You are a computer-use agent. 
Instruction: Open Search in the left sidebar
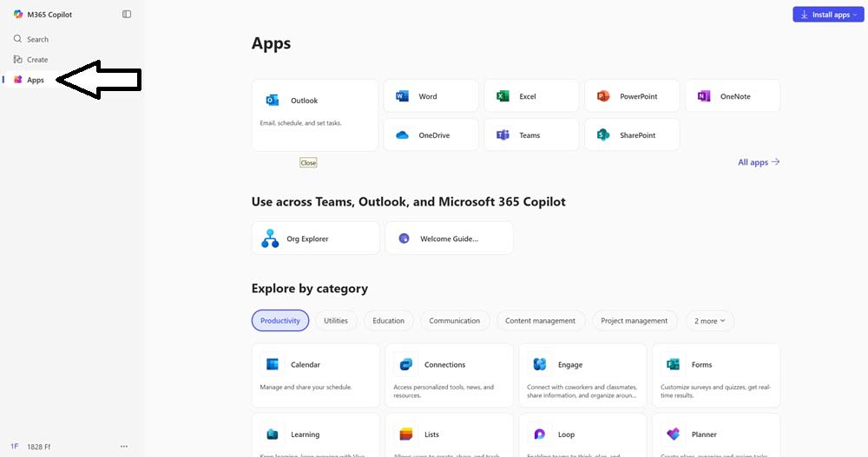[x=37, y=39]
